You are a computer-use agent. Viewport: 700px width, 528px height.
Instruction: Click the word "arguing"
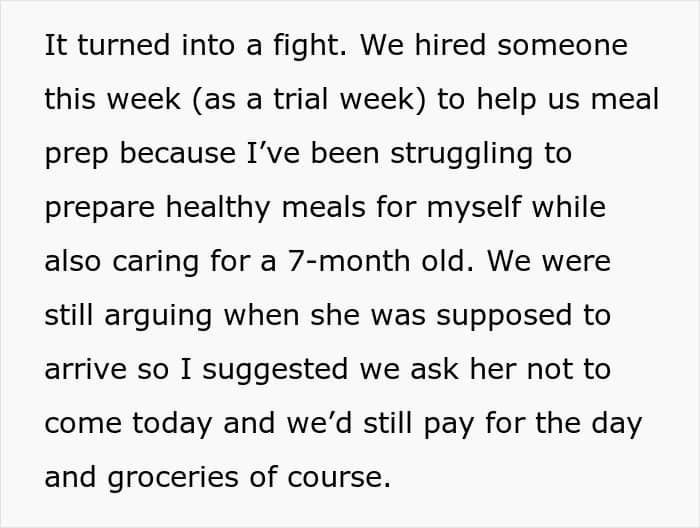pyautogui.click(x=171, y=316)
